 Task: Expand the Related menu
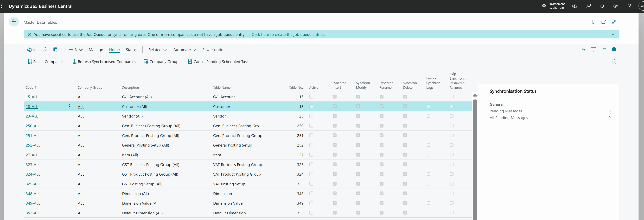pyautogui.click(x=157, y=50)
